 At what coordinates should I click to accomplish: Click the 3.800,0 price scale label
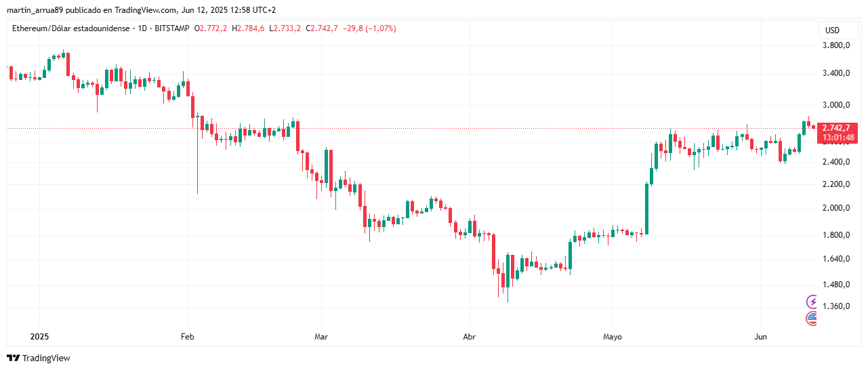pyautogui.click(x=835, y=45)
